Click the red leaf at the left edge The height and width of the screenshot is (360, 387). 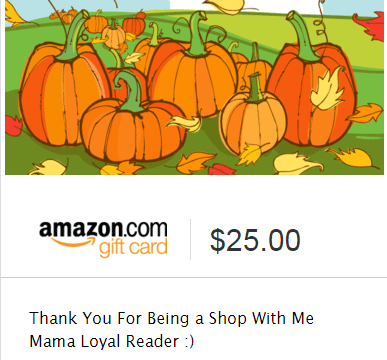[13, 126]
